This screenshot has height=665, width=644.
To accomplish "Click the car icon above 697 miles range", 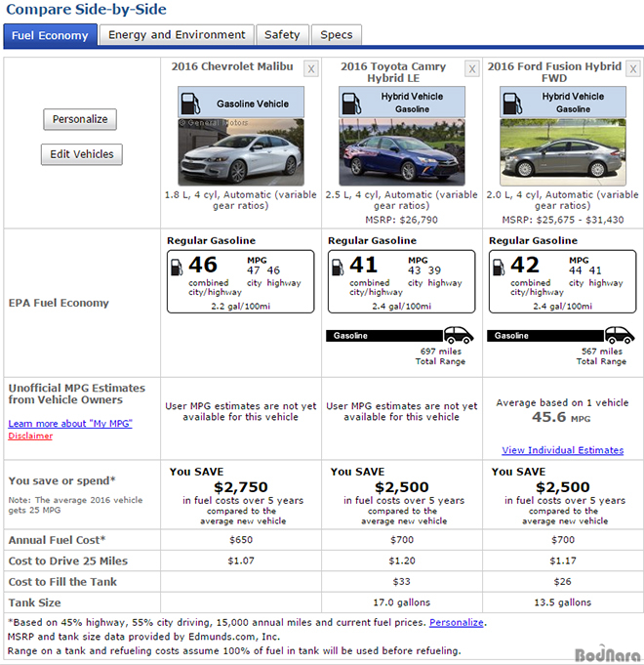I will tap(459, 335).
